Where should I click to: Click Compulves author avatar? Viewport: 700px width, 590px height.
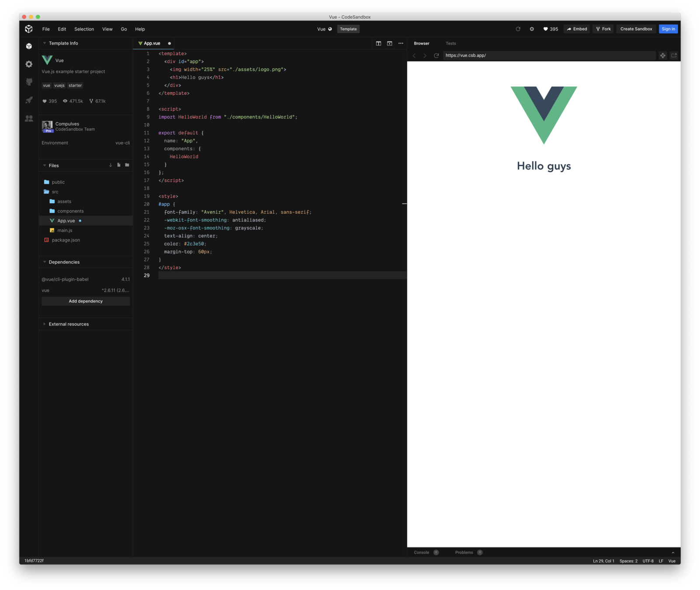47,126
